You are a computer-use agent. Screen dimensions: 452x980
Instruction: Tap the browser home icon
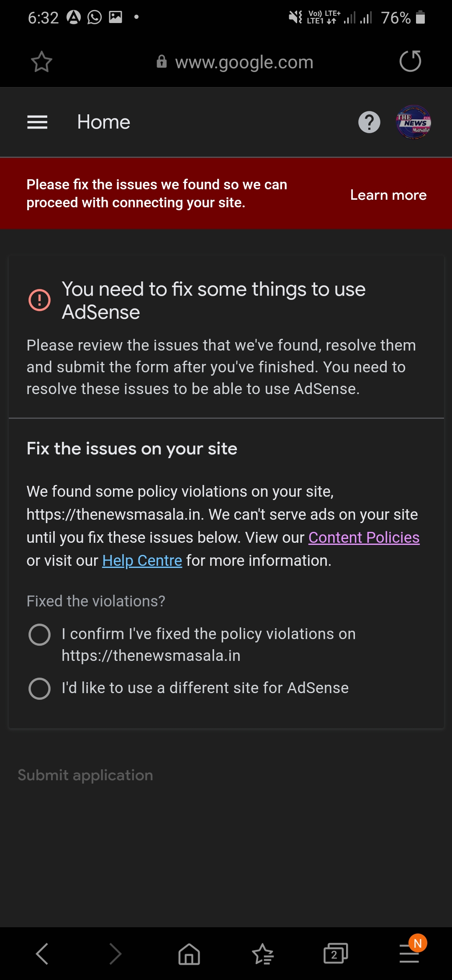[x=189, y=954]
